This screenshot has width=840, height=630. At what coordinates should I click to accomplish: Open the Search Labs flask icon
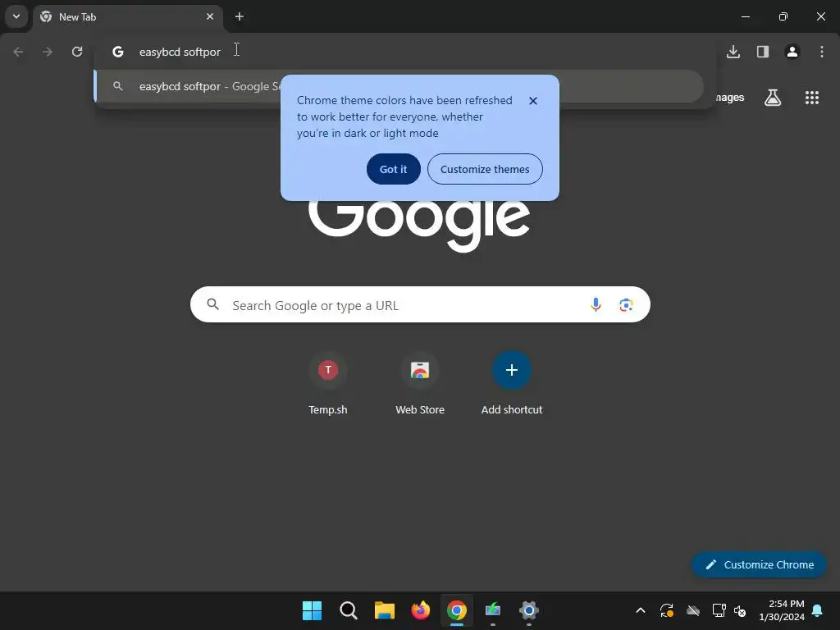(x=773, y=98)
